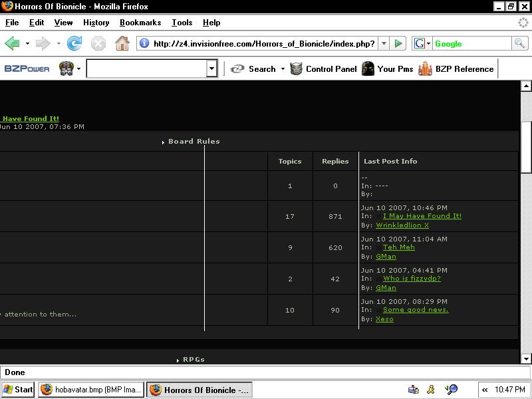Click the search magnifier icon
This screenshot has height=399, width=532.
point(519,43)
